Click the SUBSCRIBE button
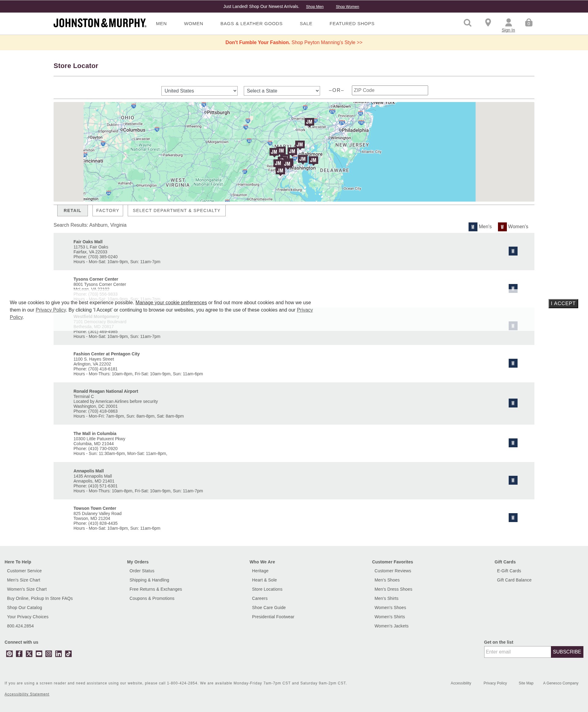This screenshot has width=588, height=712. coord(567,652)
